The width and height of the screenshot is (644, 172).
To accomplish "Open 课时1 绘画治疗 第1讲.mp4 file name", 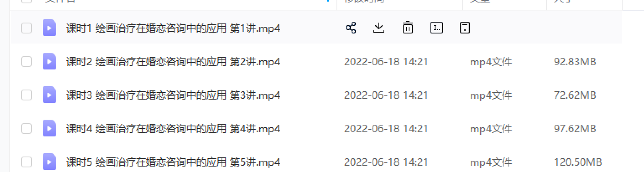I will coord(173,28).
